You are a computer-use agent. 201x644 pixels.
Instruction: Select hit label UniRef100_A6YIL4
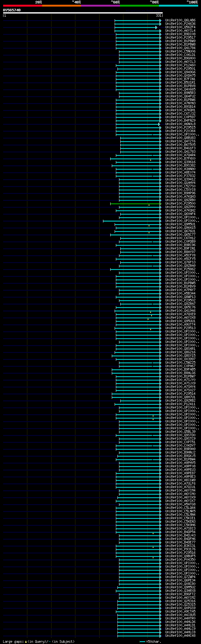(180, 31)
